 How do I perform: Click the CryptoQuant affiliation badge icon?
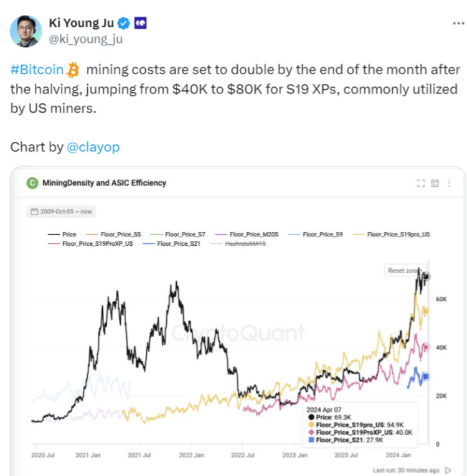(140, 23)
